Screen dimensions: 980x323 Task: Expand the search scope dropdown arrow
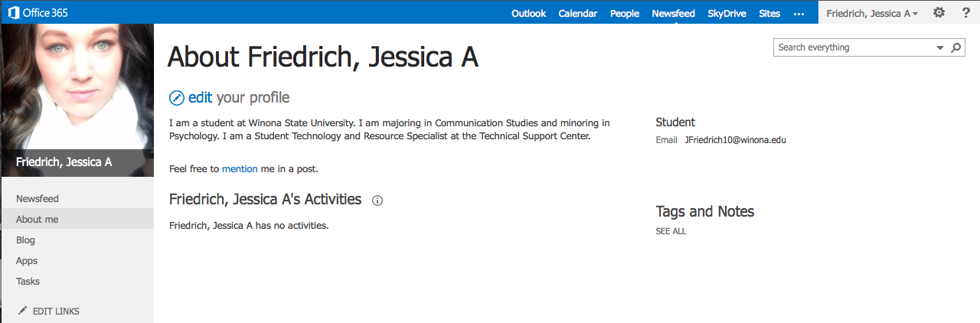pyautogui.click(x=940, y=47)
